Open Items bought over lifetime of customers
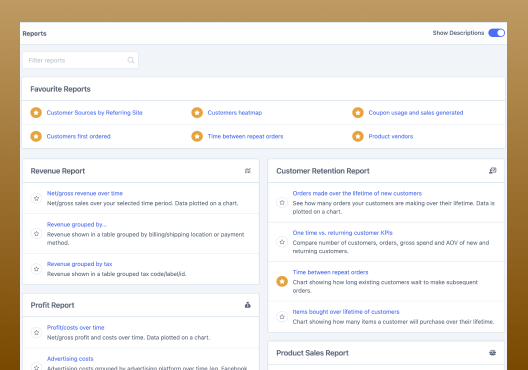 pos(346,312)
